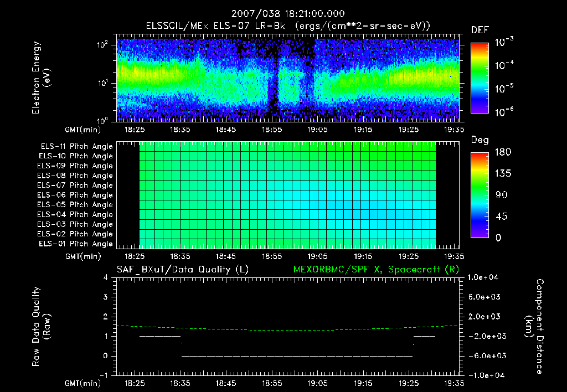Select the Component Distance (km) axis label
Viewport: 567px width, 392px height.
point(534,327)
